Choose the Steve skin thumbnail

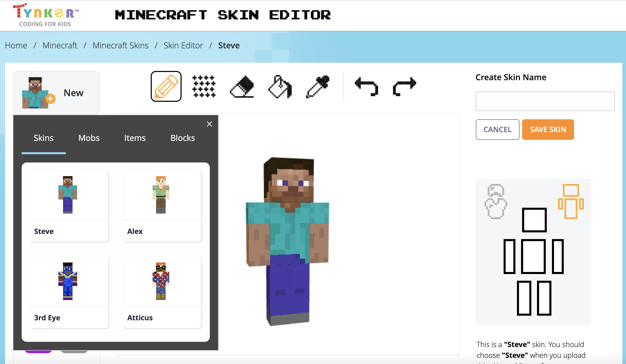click(69, 206)
